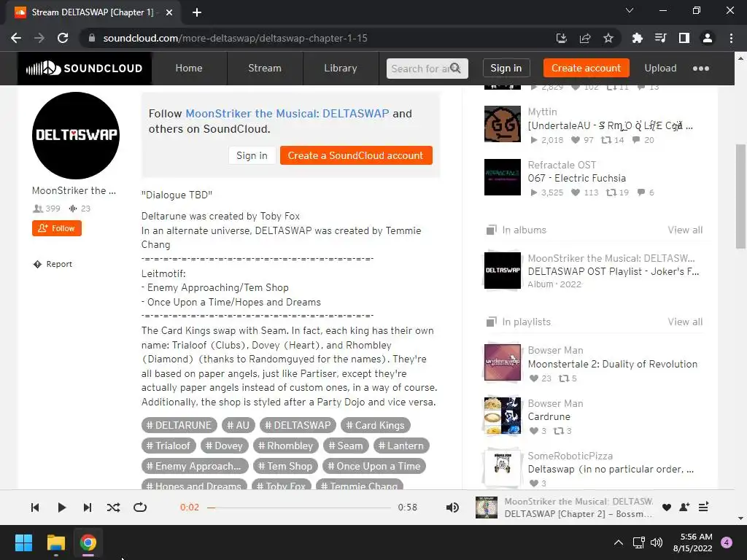This screenshot has height=560, width=747.
Task: Open DELTASWAP OST Playlist album
Action: coord(613,271)
